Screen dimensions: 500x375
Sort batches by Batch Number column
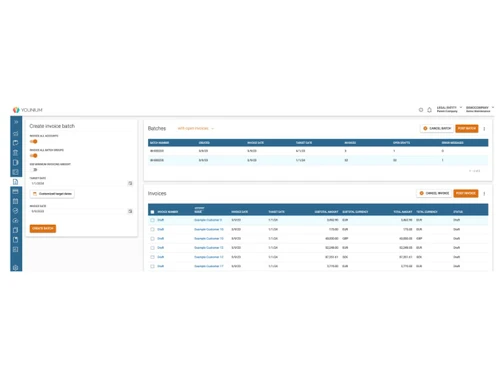point(159,143)
